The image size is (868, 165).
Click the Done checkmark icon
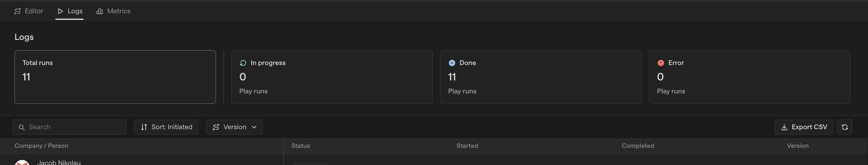pos(452,63)
